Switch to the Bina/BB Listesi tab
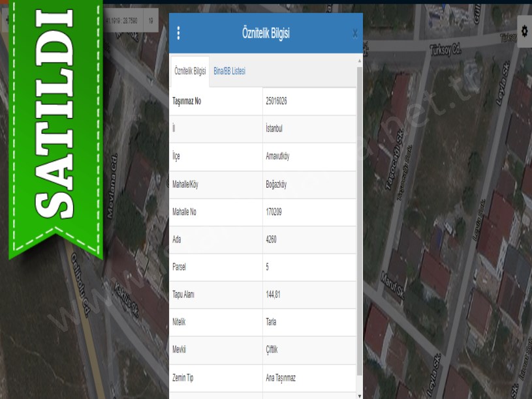The width and height of the screenshot is (532, 399). pyautogui.click(x=229, y=71)
